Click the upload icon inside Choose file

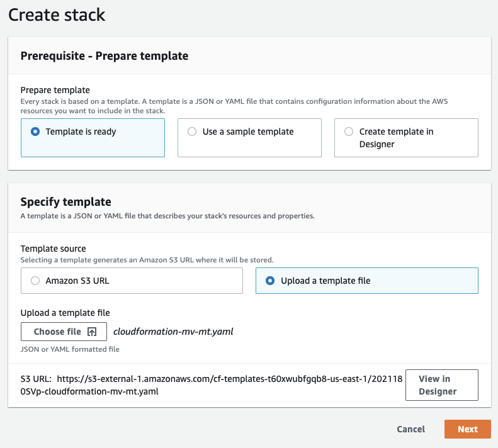click(92, 332)
